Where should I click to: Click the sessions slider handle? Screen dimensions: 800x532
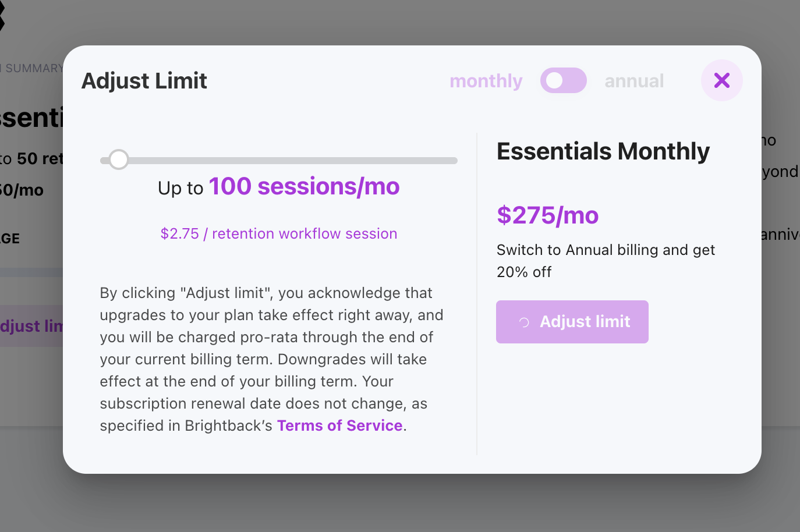(x=119, y=159)
